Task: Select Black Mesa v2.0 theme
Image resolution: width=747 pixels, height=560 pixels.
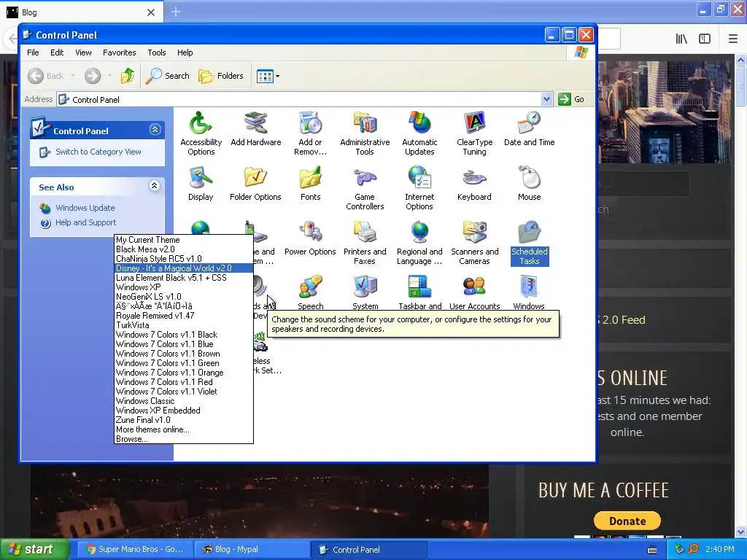Action: pyautogui.click(x=183, y=249)
